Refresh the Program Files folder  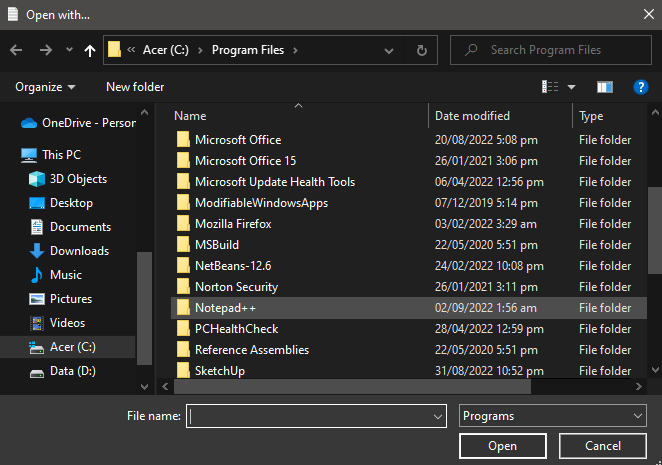pos(421,51)
